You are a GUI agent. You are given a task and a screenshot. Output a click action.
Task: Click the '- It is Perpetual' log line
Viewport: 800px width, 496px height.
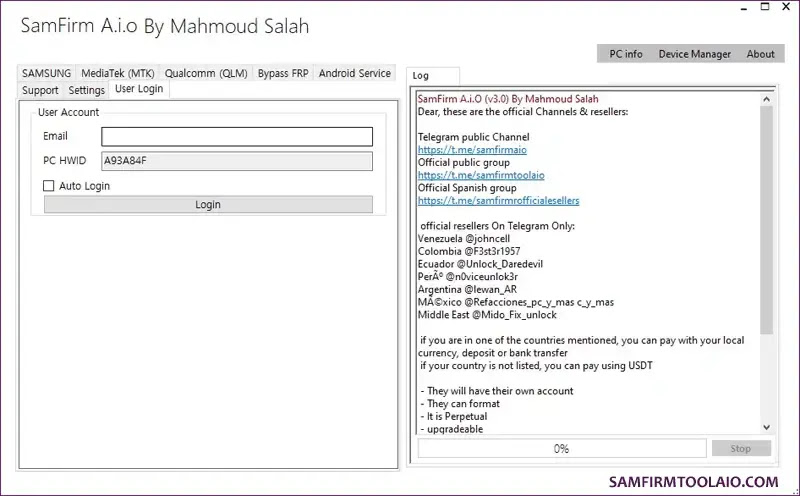[454, 416]
